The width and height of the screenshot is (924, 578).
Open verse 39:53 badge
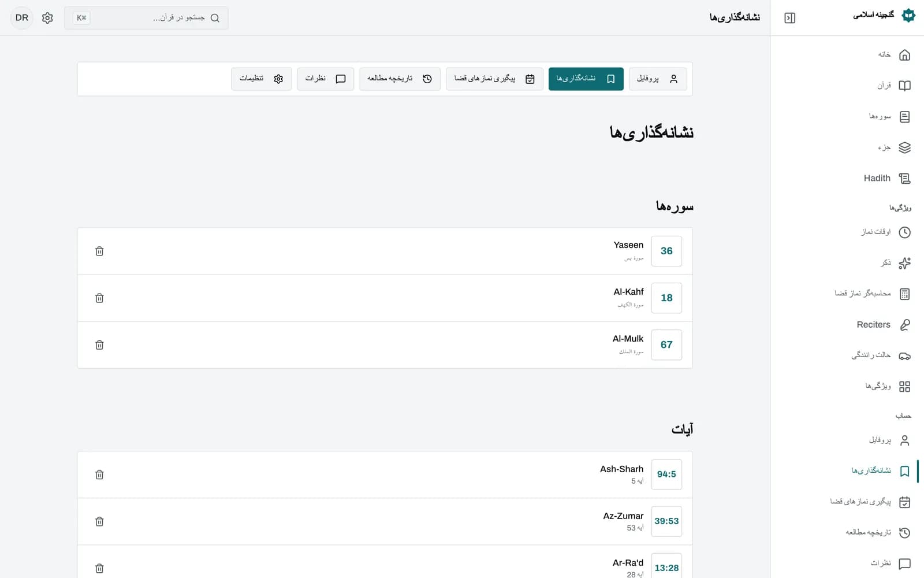click(666, 521)
